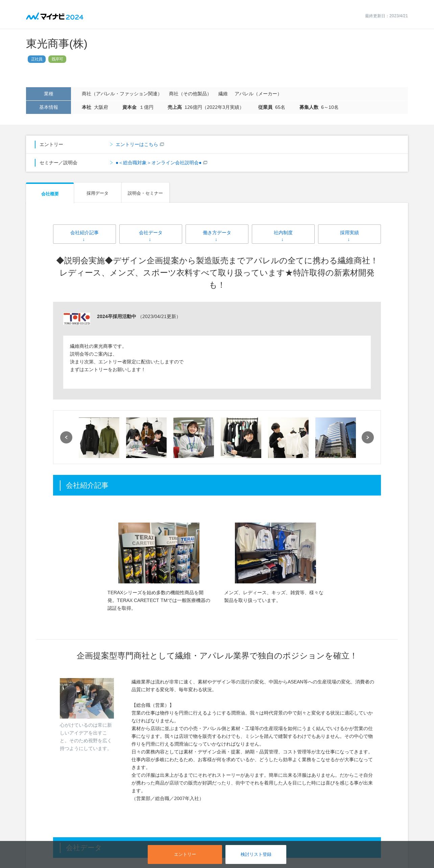The width and height of the screenshot is (434, 868).
Task: Click heading 企画提案型専門商社として繊維・アパレル業界で独自のポジションを確立
Action: (217, 656)
